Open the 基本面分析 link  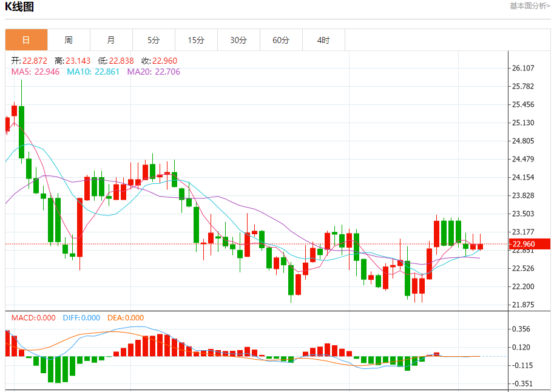(530, 6)
